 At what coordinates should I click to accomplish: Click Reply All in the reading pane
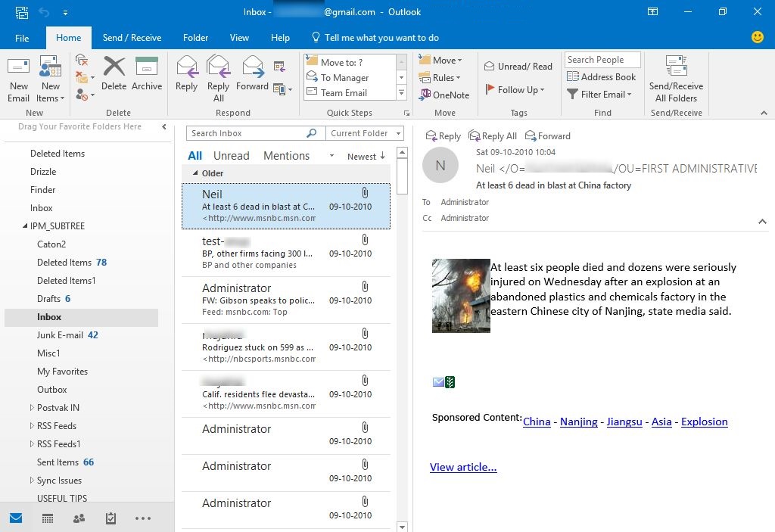pyautogui.click(x=492, y=136)
